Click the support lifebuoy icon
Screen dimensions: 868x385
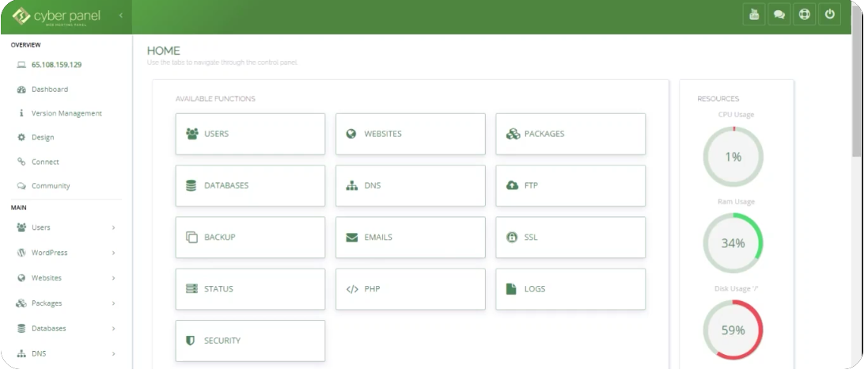pyautogui.click(x=805, y=15)
